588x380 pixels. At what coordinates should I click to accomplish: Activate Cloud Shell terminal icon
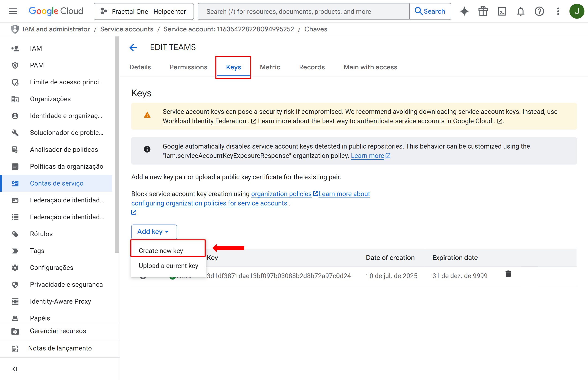[x=502, y=11]
